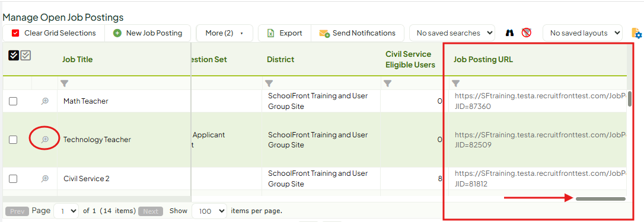Check the Technology Teacher row checkbox
Screen dimensions: 644x222
click(x=13, y=140)
